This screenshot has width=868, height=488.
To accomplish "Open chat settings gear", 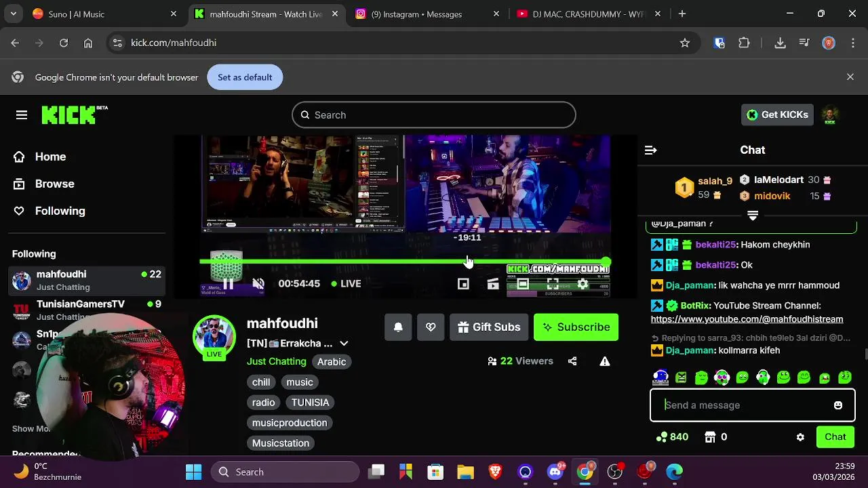I will (800, 437).
